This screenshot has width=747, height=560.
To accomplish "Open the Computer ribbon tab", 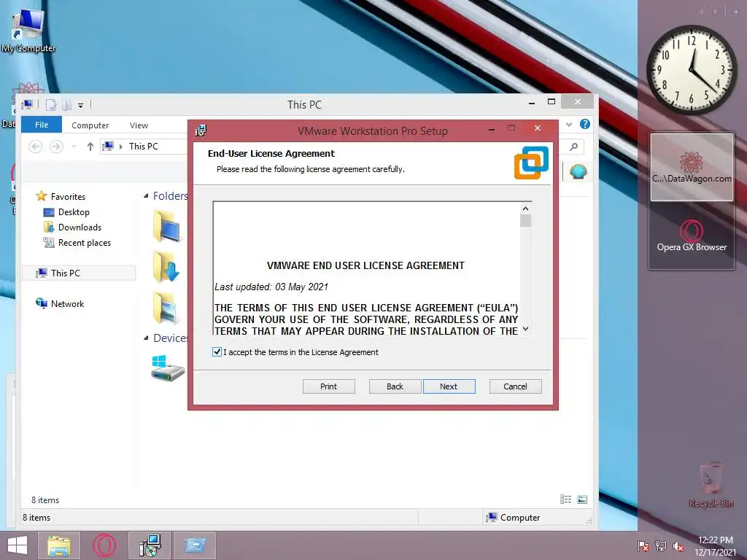I will (90, 125).
